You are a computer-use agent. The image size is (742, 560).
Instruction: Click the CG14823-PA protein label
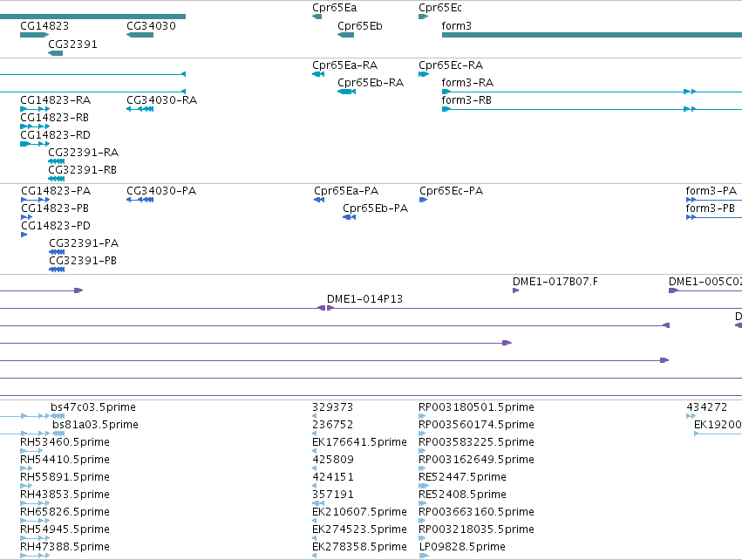56,191
